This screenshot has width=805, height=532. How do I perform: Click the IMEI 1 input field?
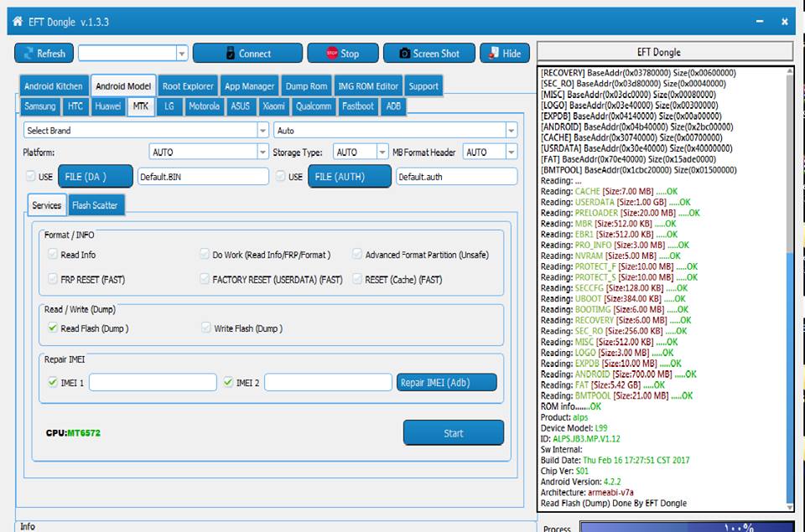click(x=153, y=382)
